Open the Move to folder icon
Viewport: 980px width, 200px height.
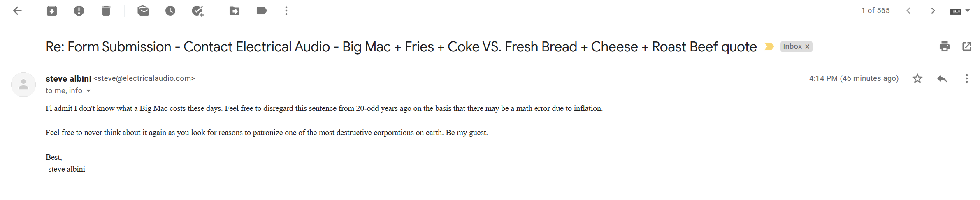tap(235, 11)
